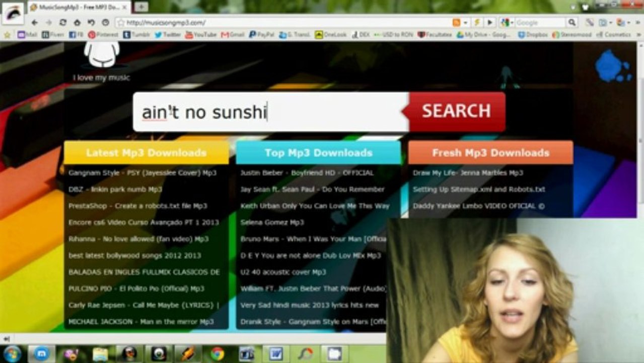Click the Maxthon taskbar icon
The image size is (644, 363).
tap(41, 354)
